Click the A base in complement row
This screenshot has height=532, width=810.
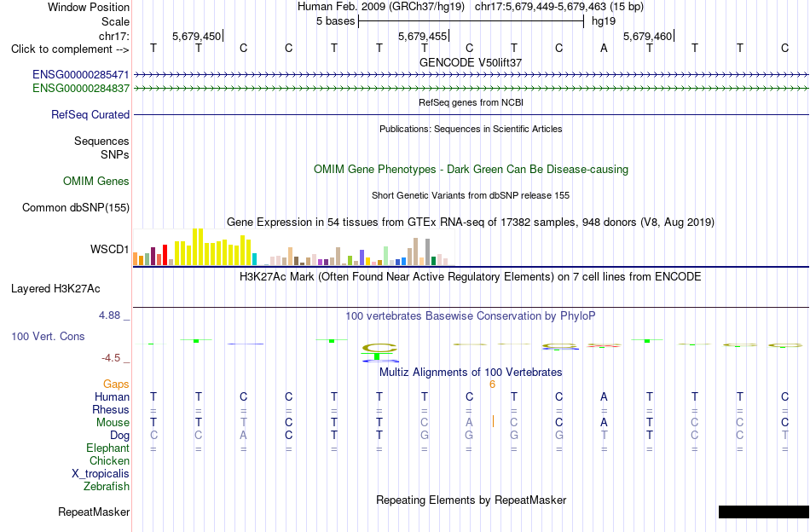(604, 49)
